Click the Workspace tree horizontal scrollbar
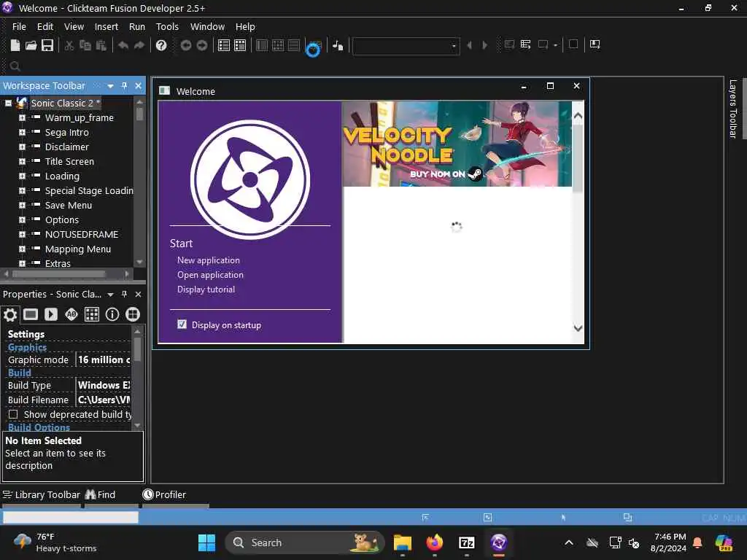747x560 pixels. point(58,274)
